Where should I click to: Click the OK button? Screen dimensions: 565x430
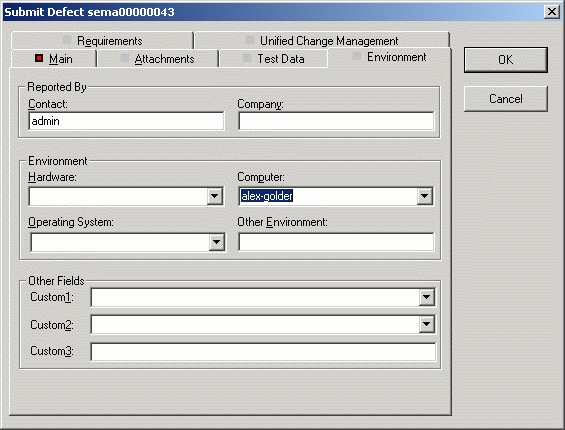(506, 60)
